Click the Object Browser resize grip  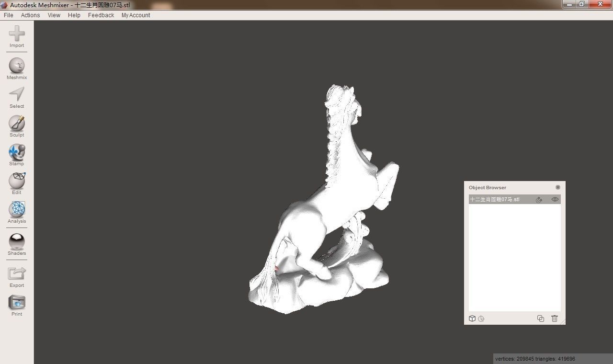tap(563, 321)
